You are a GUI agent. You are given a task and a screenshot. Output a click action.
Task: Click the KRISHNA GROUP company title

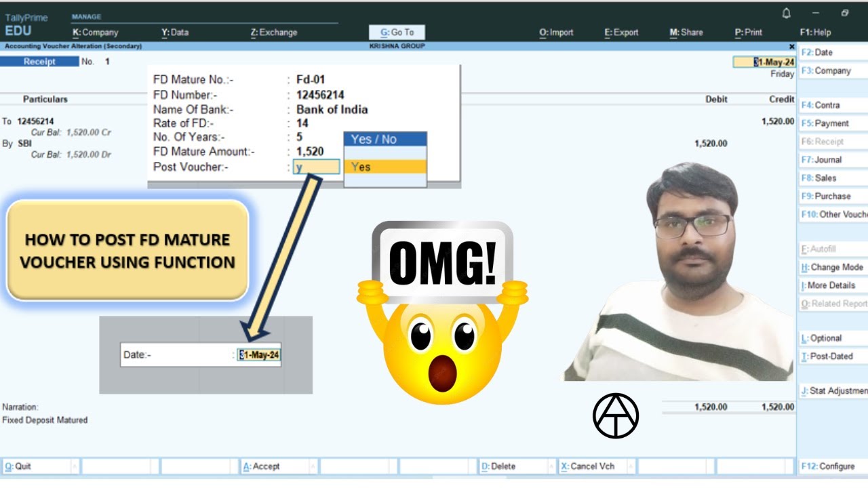(x=397, y=46)
